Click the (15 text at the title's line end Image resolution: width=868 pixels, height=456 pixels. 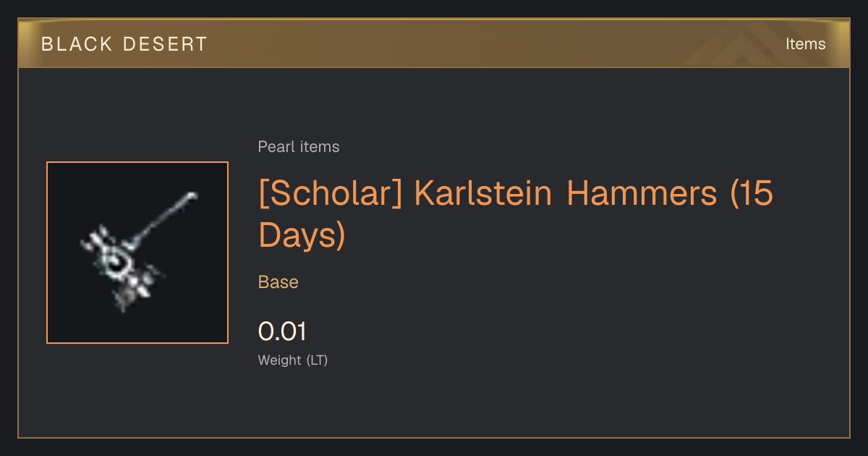(x=752, y=195)
